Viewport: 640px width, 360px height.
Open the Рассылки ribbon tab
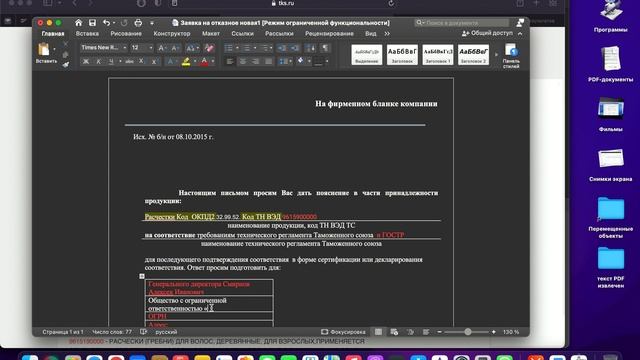tap(279, 33)
